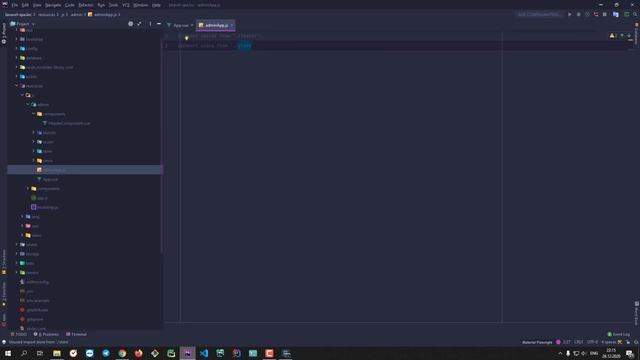Expand the node_modules folder

[x=17, y=67]
